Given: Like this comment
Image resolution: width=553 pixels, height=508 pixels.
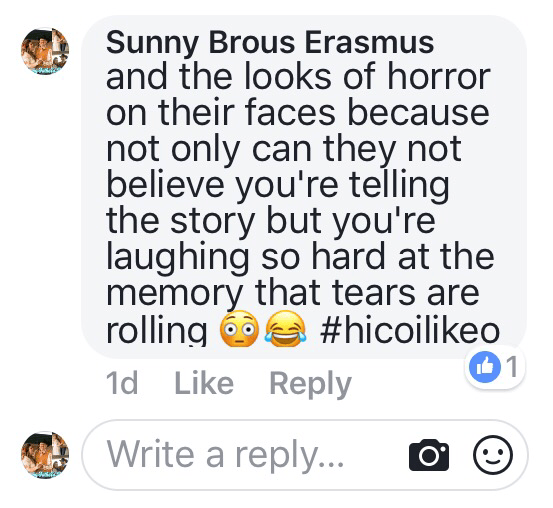Looking at the screenshot, I should point(204,383).
